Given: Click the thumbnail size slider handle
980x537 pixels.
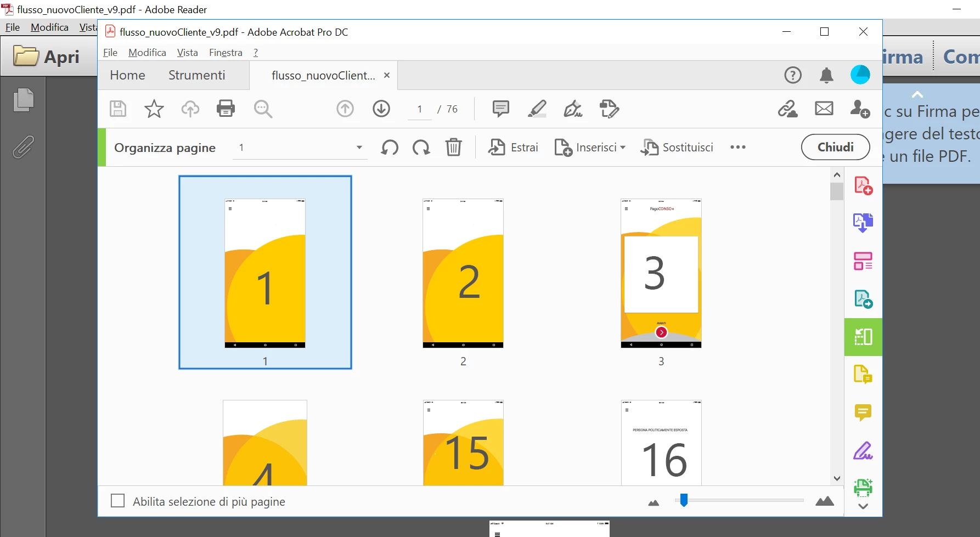Looking at the screenshot, I should pyautogui.click(x=684, y=500).
